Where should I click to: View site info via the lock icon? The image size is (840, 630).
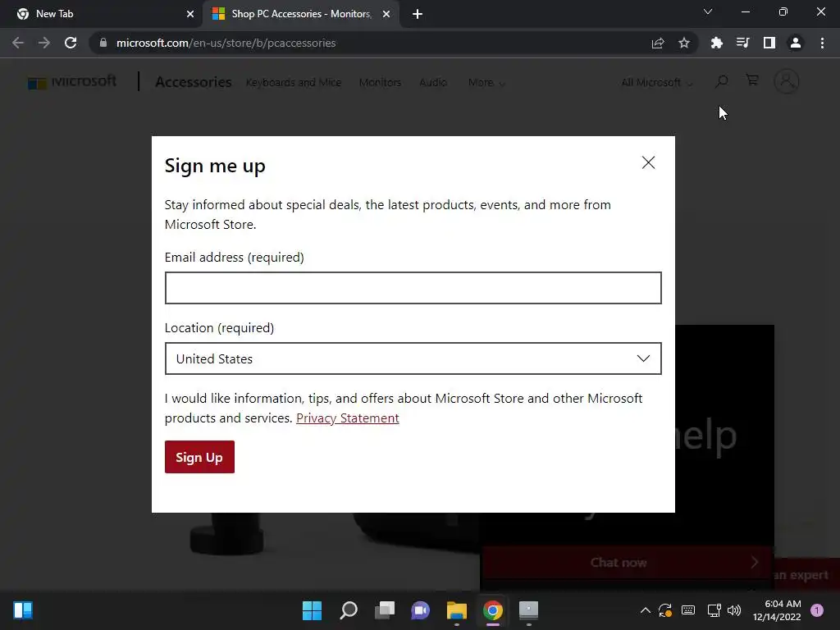pyautogui.click(x=103, y=43)
